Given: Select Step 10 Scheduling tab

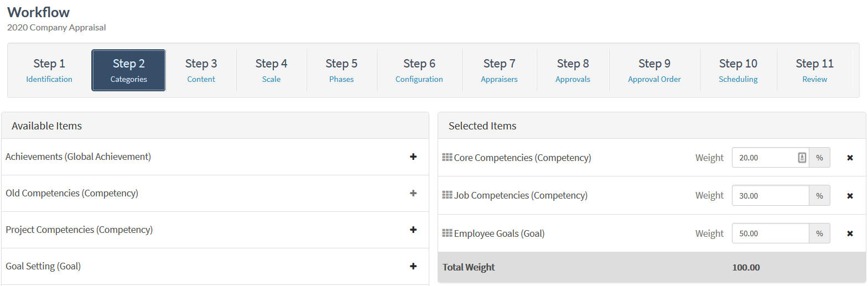Looking at the screenshot, I should (738, 70).
